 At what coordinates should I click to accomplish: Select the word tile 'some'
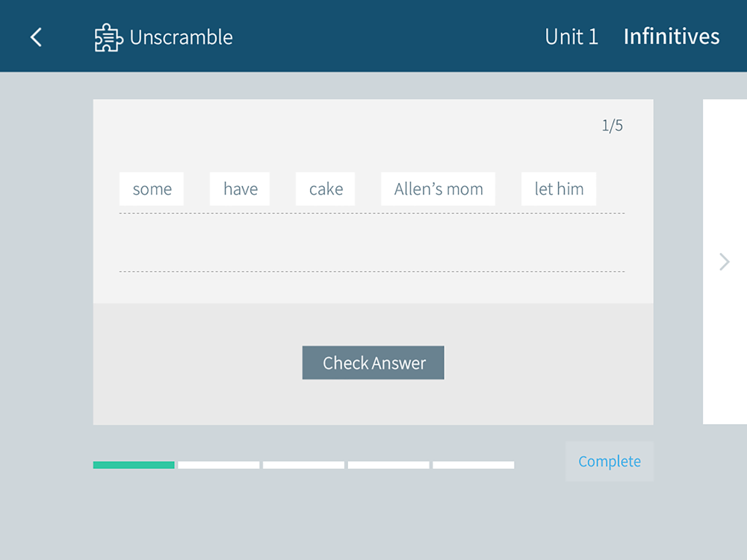coord(152,189)
